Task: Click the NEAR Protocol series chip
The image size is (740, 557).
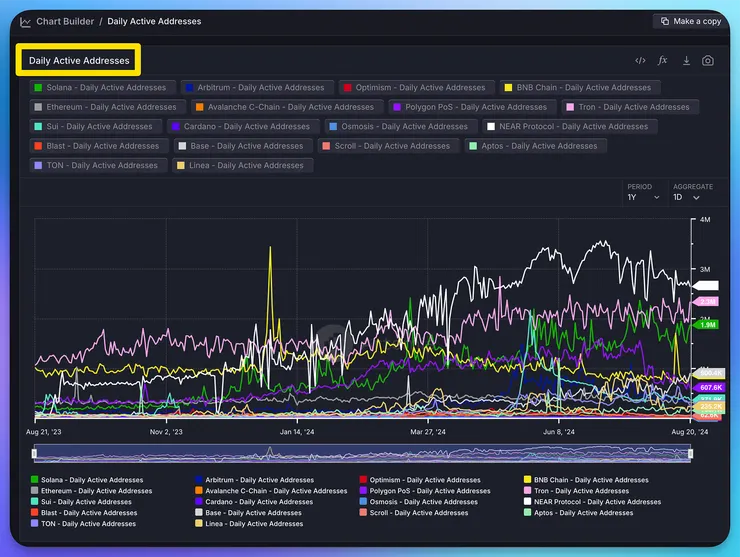Action: [570, 127]
